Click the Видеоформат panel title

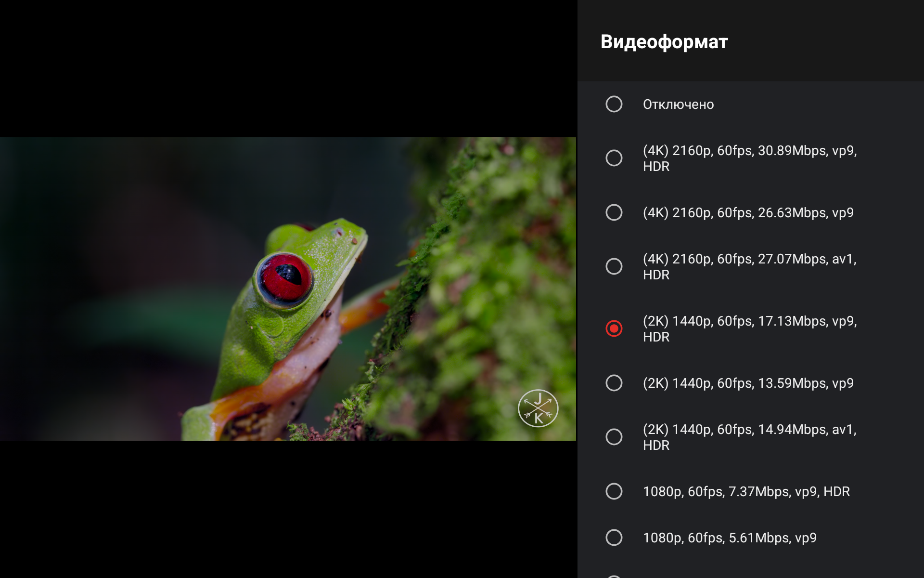click(664, 42)
